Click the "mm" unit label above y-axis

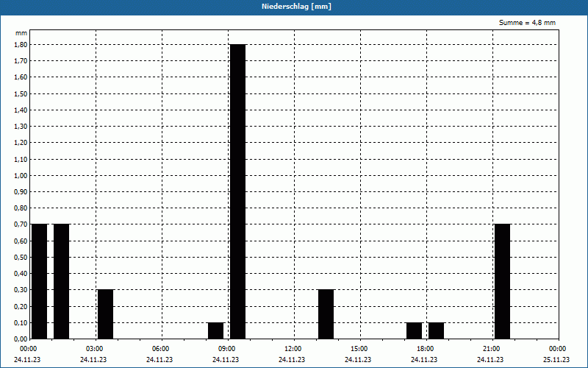coord(21,33)
